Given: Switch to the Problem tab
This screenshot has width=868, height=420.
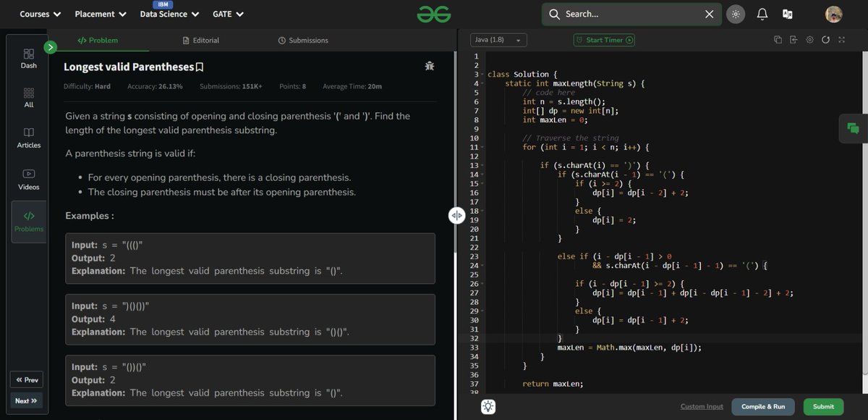Looking at the screenshot, I should (x=98, y=41).
